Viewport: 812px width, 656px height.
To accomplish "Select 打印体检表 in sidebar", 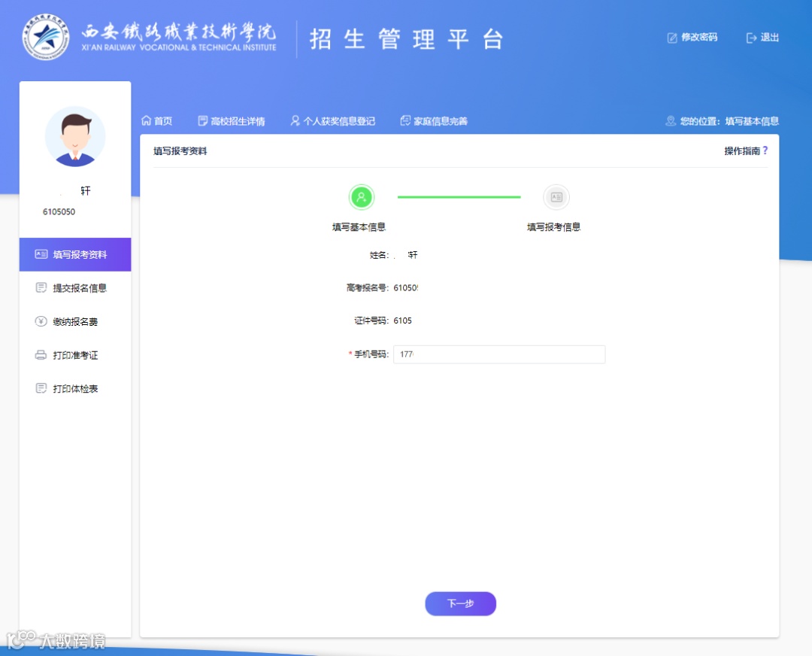I will coord(75,389).
